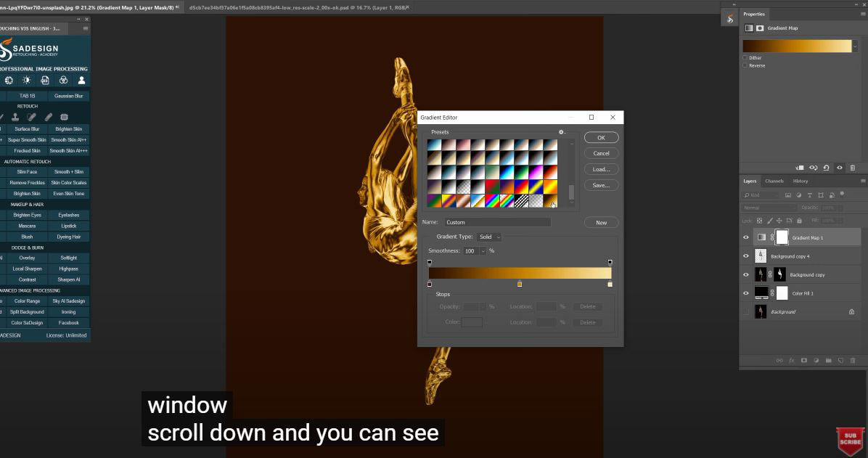The image size is (868, 458).
Task: Hide the Color Fill 1 layer
Action: tap(745, 293)
